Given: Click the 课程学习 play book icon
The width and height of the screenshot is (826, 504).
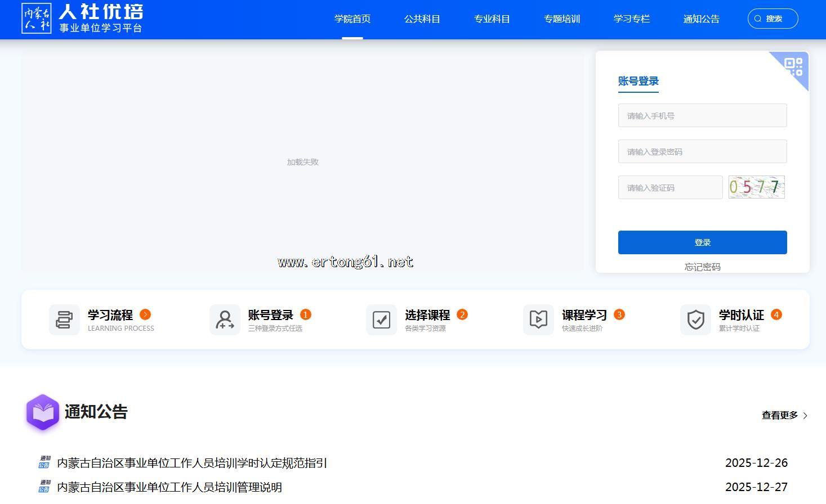Looking at the screenshot, I should (538, 319).
